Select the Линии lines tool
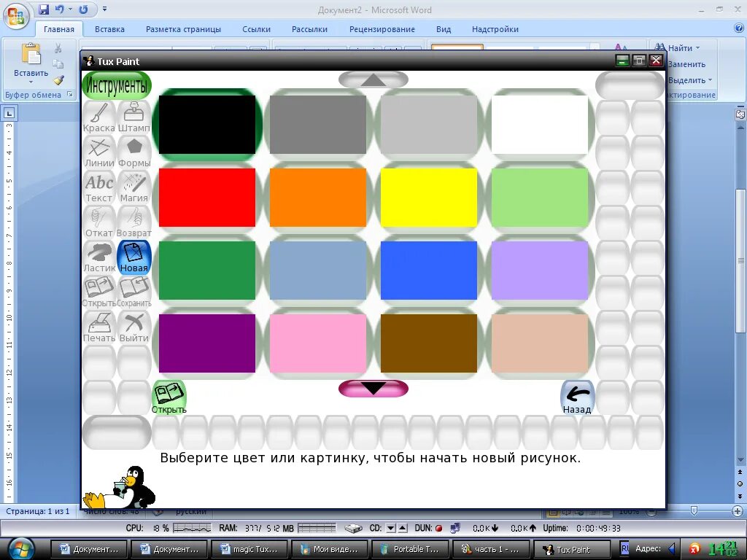The width and height of the screenshot is (747, 560). [x=99, y=152]
